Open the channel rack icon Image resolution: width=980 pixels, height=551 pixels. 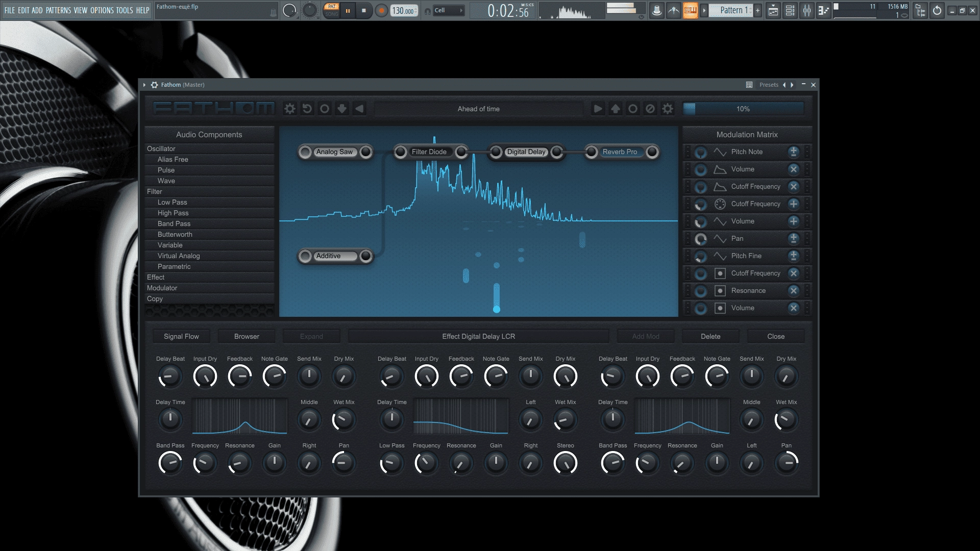point(790,10)
